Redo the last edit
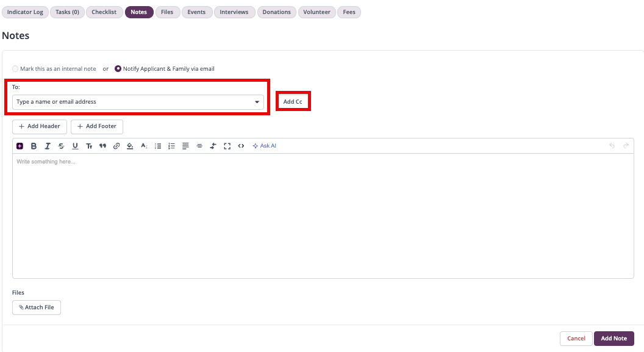This screenshot has height=352, width=644. 626,146
